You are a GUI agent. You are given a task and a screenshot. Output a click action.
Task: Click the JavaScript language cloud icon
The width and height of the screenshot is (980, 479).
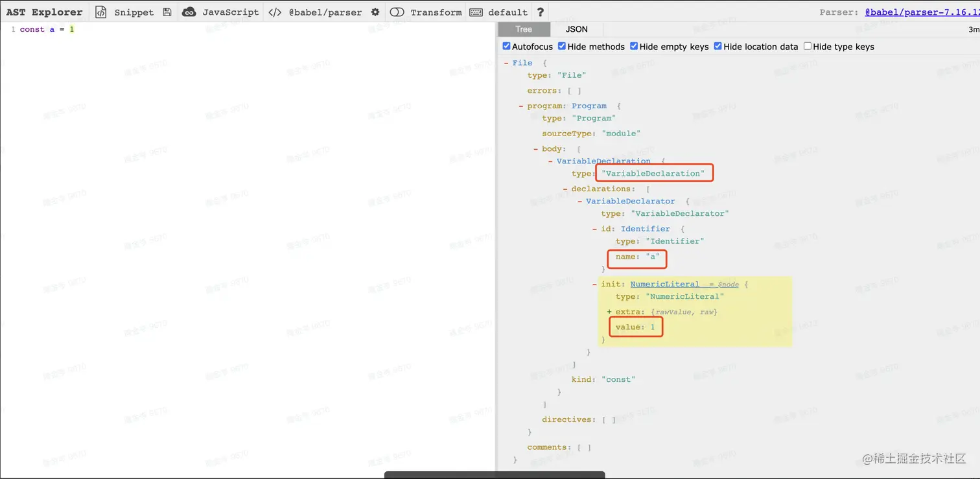click(x=189, y=12)
